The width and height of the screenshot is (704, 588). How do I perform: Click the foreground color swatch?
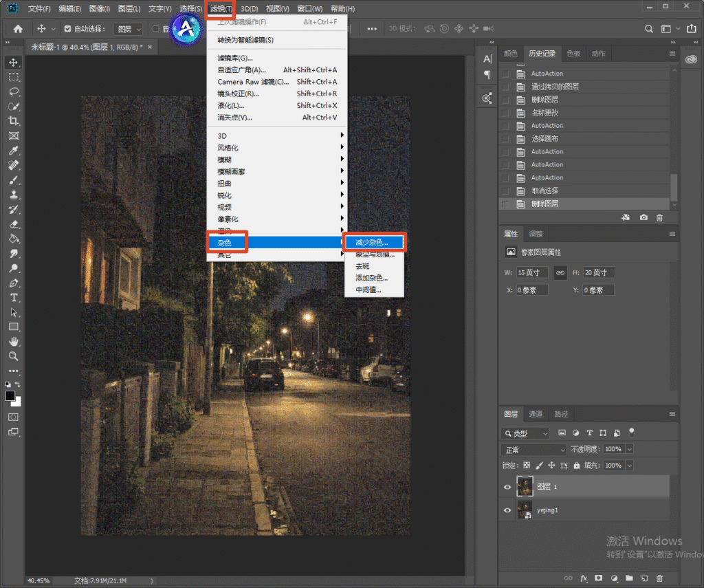pos(10,395)
